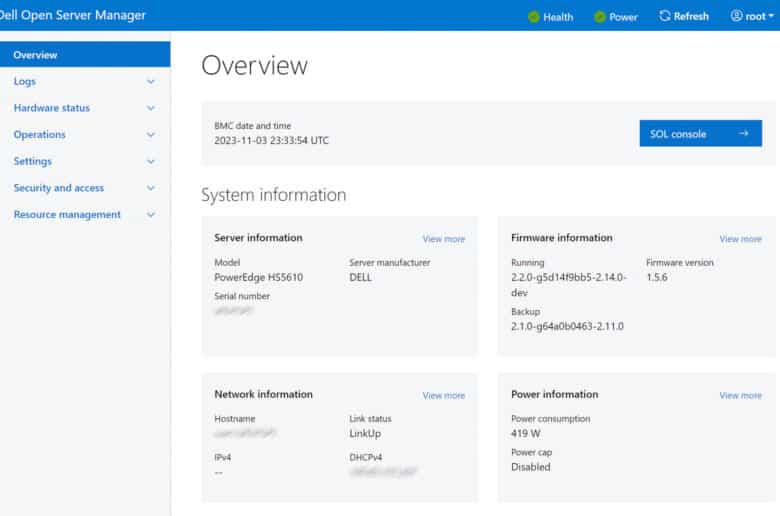Launch the SOL console button
This screenshot has height=516, width=780.
coord(700,133)
